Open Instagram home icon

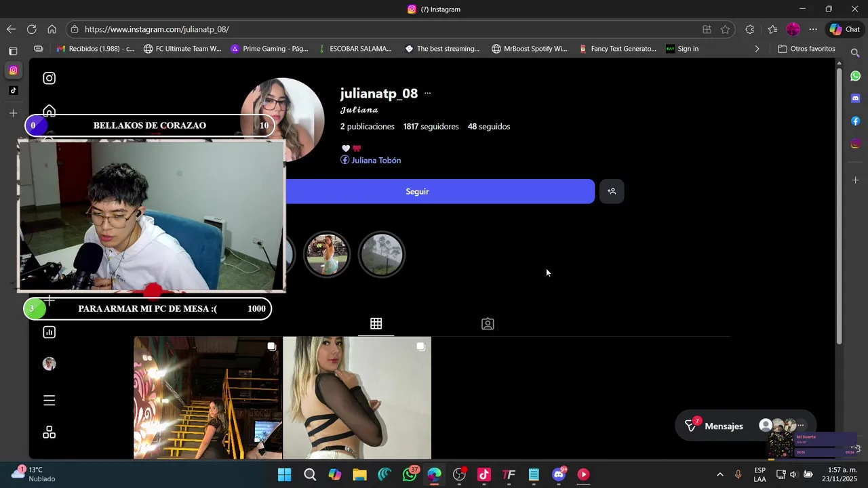49,110
